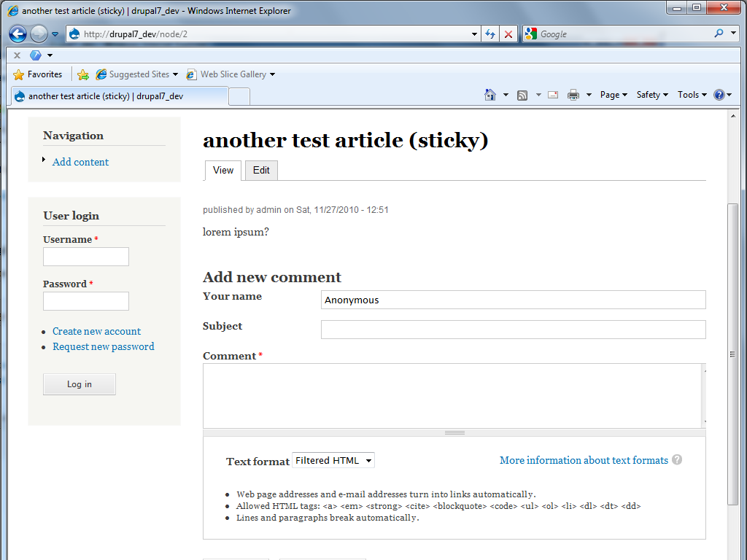The width and height of the screenshot is (747, 560).
Task: Open the Filtered HTML text format dropdown
Action: click(333, 460)
